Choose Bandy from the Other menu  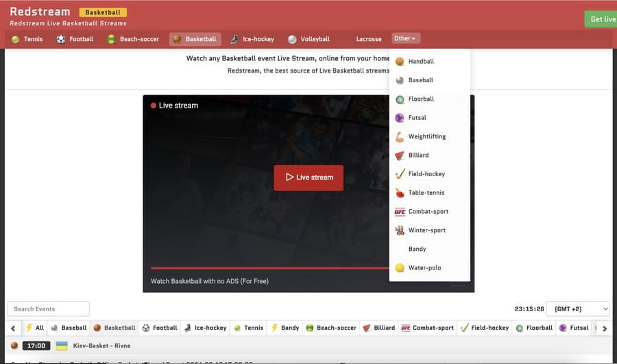[x=417, y=249]
